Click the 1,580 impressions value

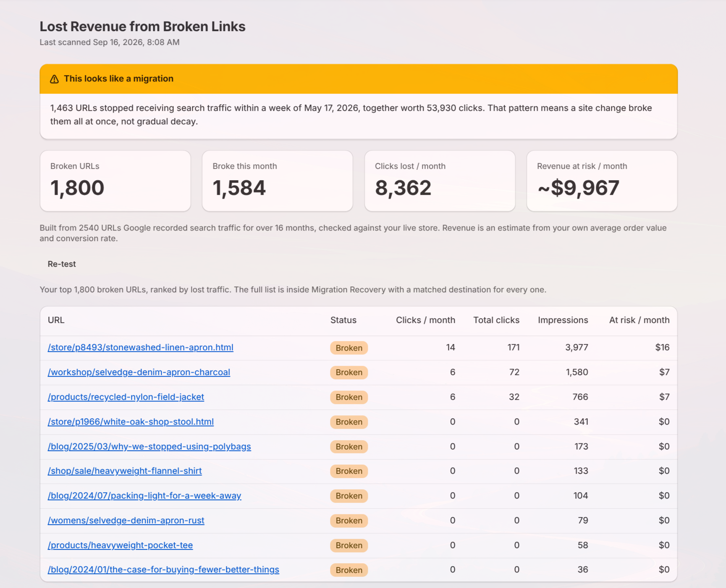pyautogui.click(x=577, y=372)
